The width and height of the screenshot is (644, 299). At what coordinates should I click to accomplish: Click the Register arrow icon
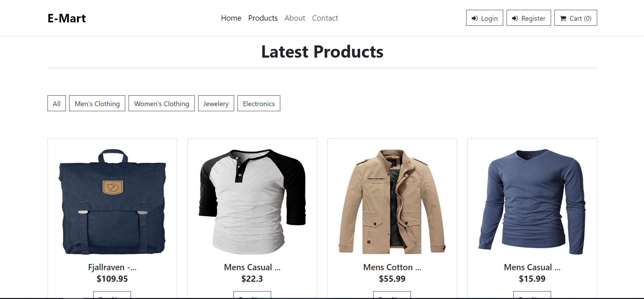pyautogui.click(x=515, y=18)
